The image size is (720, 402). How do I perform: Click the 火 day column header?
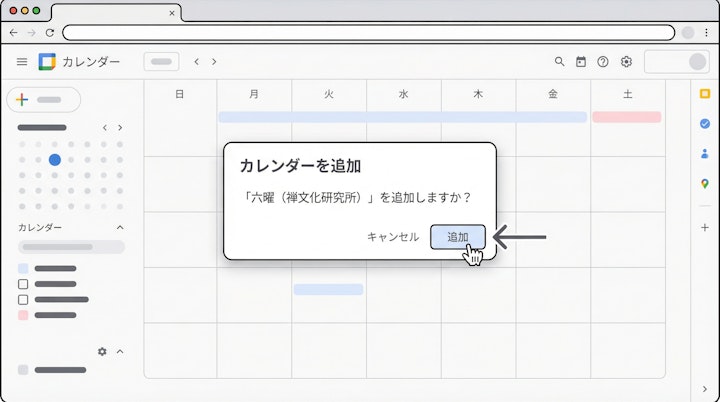click(329, 94)
